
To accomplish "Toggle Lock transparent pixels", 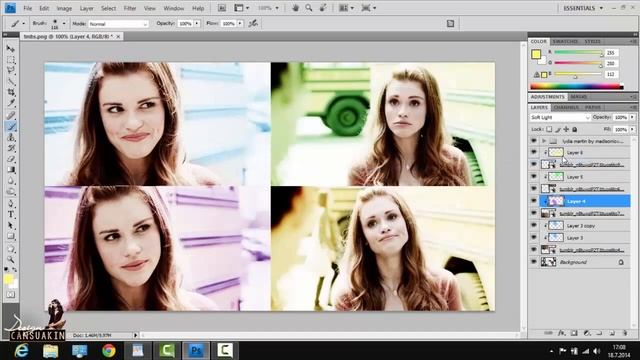I will pos(549,129).
